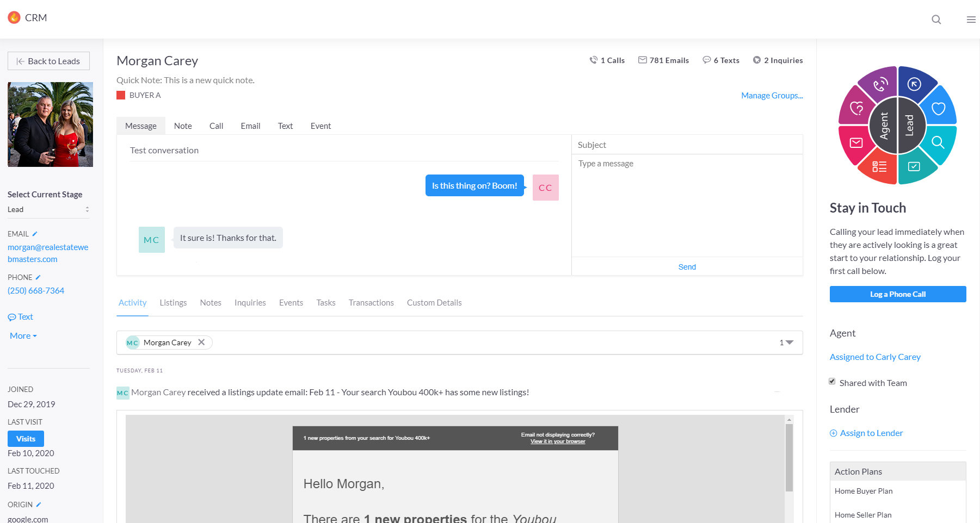980x523 pixels.
Task: Edit the phone with the pencil icon
Action: pos(38,277)
